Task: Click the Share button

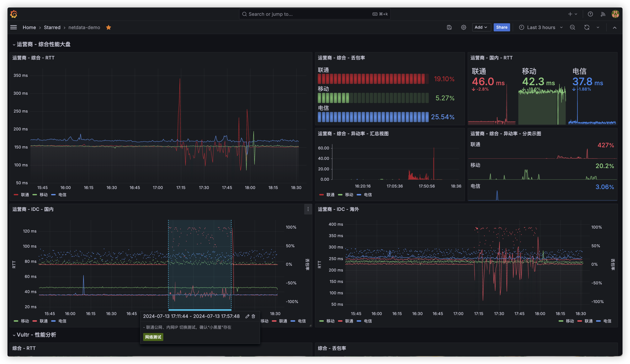Action: click(502, 27)
